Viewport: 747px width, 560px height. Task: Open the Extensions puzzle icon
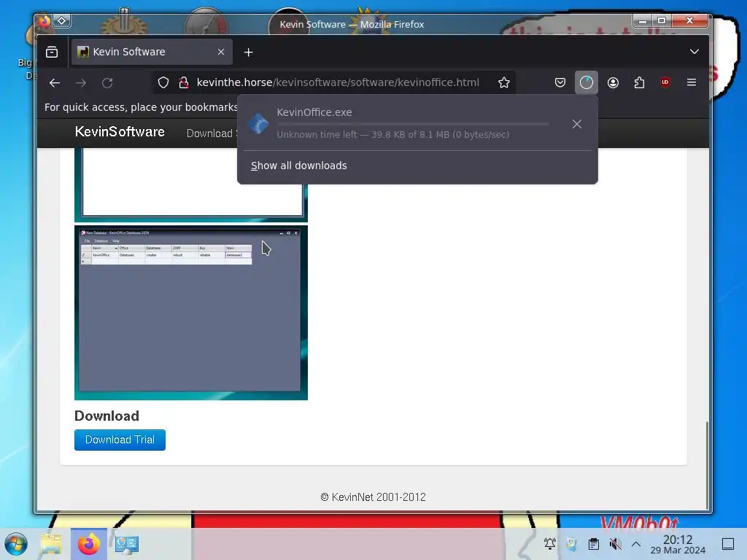[639, 83]
